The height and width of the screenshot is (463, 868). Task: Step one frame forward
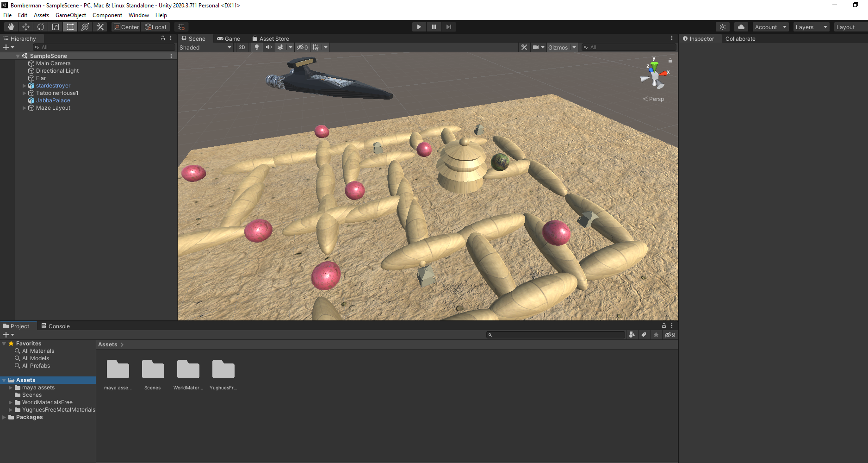(x=448, y=27)
